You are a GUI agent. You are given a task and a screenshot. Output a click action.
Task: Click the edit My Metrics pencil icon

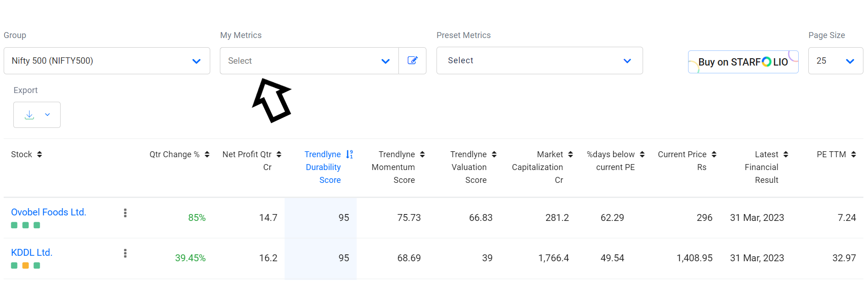412,60
